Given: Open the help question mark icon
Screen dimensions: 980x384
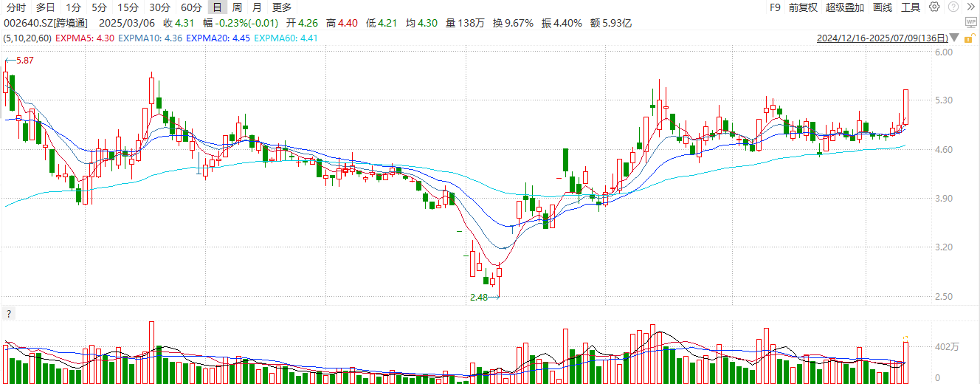Looking at the screenshot, I should [953, 7].
